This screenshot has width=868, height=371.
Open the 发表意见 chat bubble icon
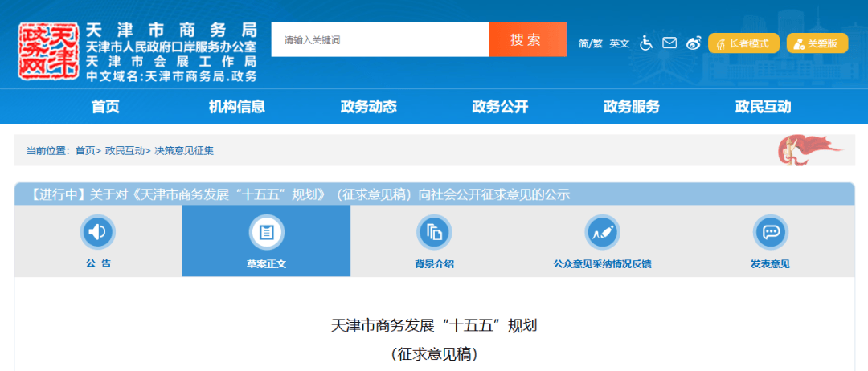770,233
